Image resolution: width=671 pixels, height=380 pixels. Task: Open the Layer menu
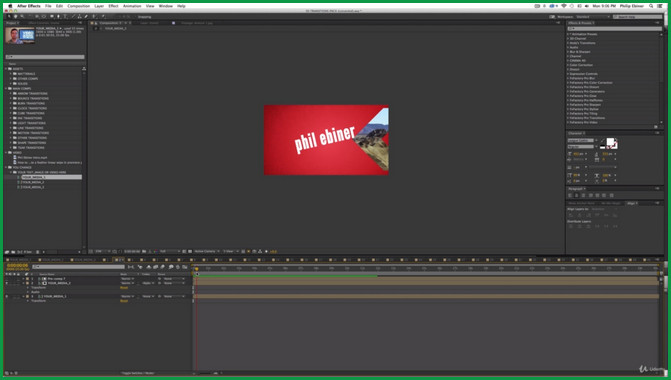pos(99,6)
